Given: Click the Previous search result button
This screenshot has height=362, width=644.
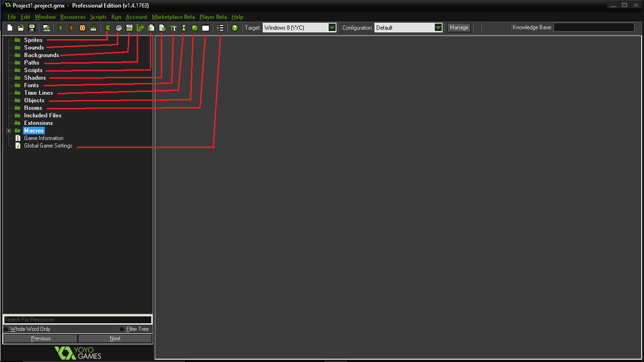Looking at the screenshot, I should coord(41,338).
